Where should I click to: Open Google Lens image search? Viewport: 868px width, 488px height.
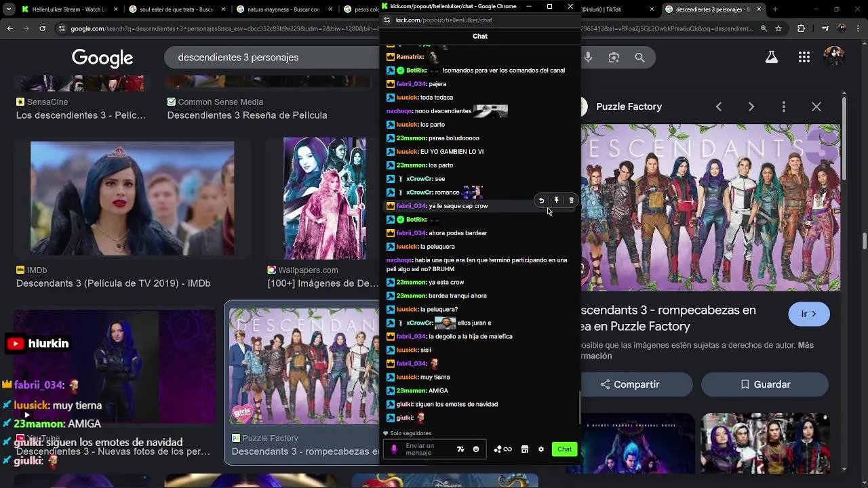(614, 58)
